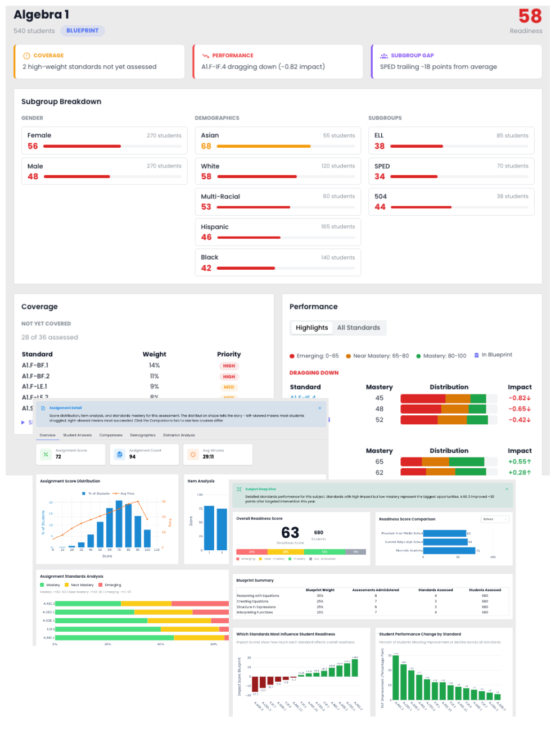Close the Assignment Detail info banner
This screenshot has height=734, width=560.
coord(320,408)
